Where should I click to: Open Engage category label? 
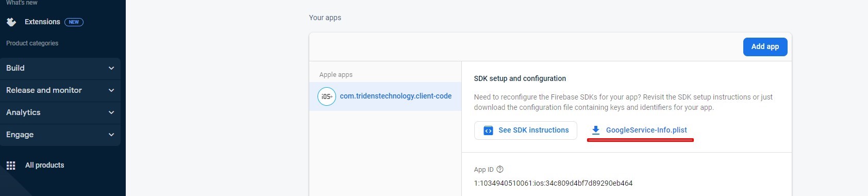tap(20, 135)
